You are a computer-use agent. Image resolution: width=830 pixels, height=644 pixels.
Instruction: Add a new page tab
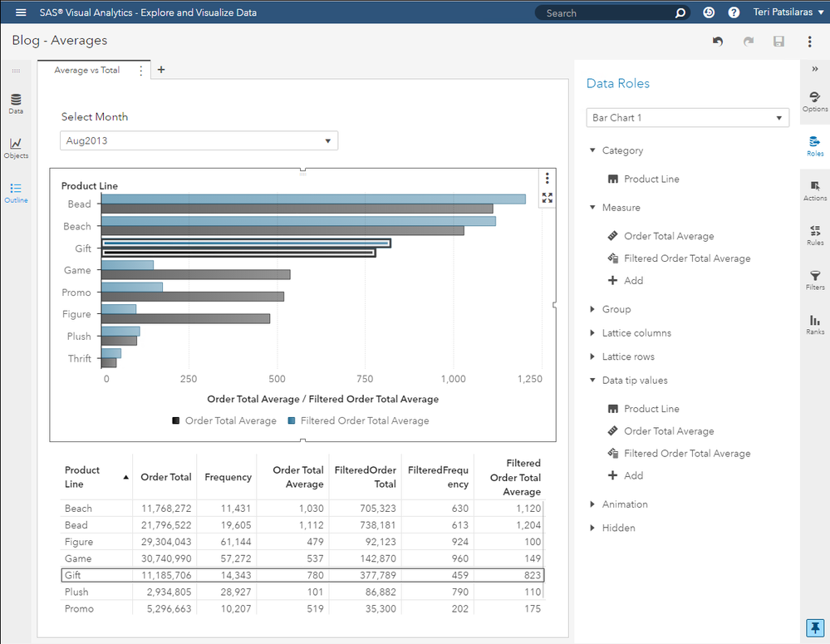pos(161,70)
